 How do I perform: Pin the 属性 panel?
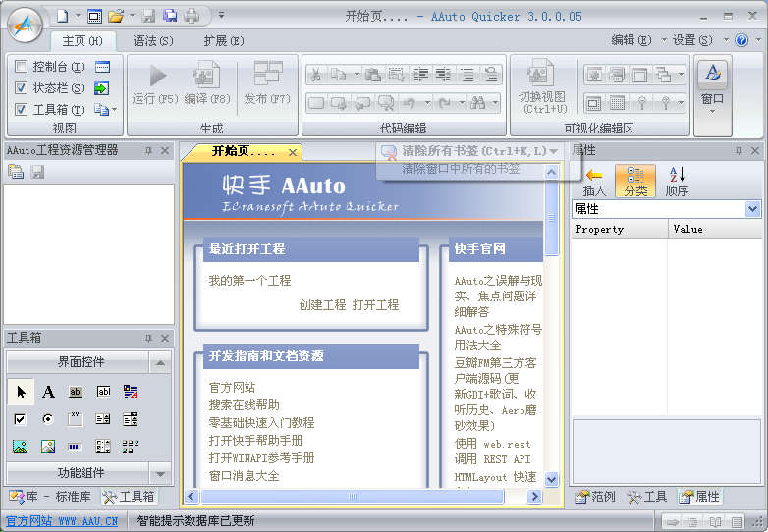point(740,151)
